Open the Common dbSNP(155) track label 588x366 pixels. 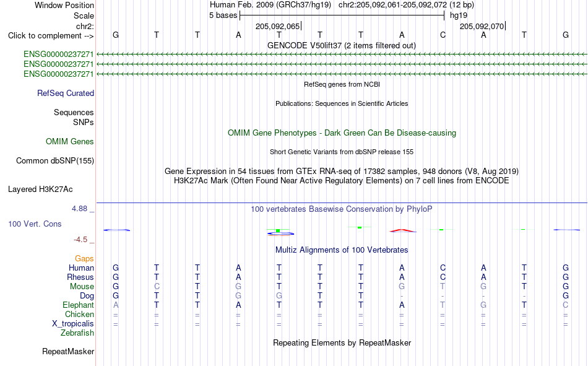tap(54, 160)
